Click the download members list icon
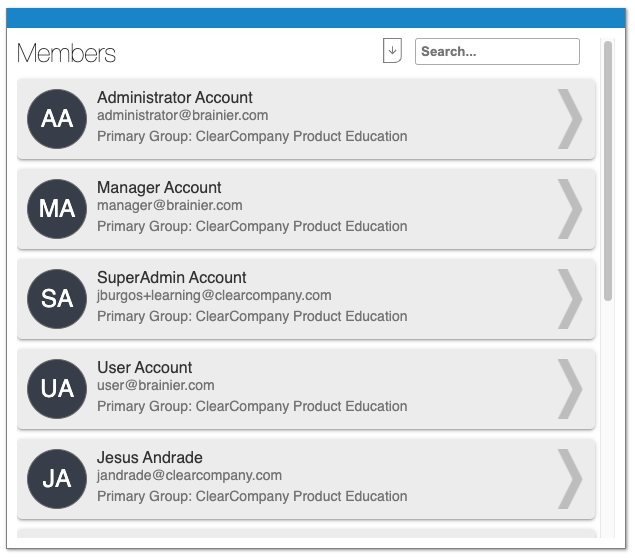 [392, 51]
